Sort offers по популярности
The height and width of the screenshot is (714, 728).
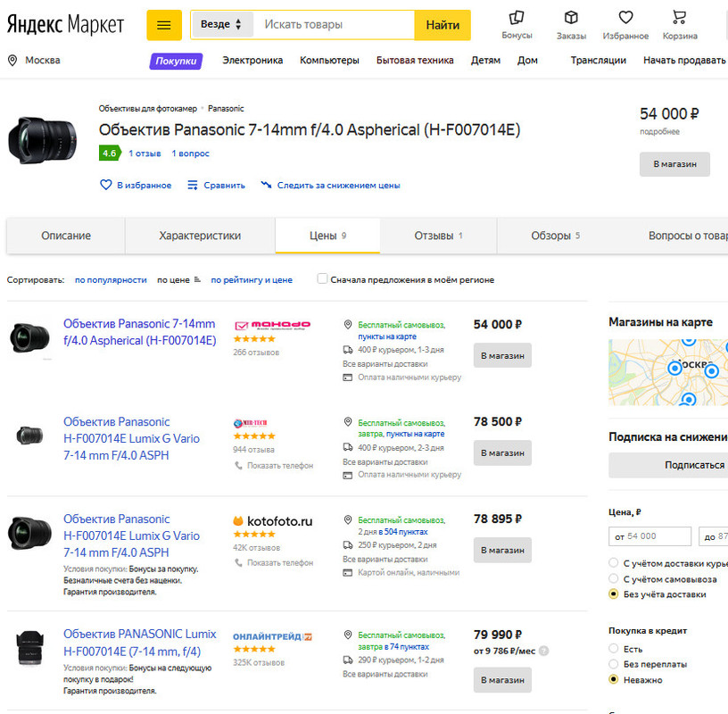pyautogui.click(x=111, y=280)
